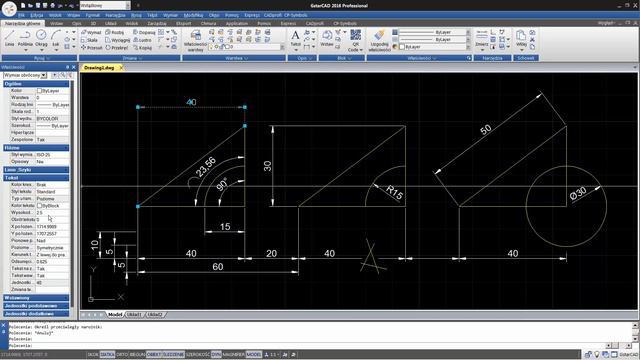Click the Skala (scale) tool

89,40
